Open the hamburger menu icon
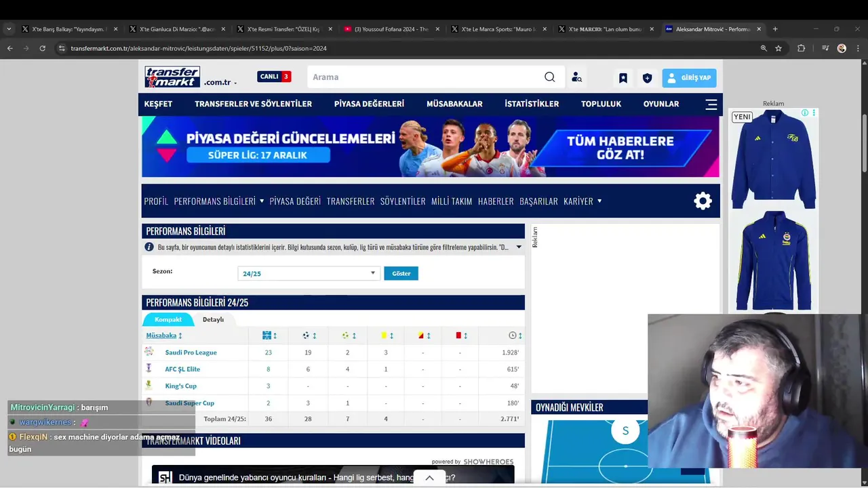This screenshot has width=868, height=488. pos(711,104)
